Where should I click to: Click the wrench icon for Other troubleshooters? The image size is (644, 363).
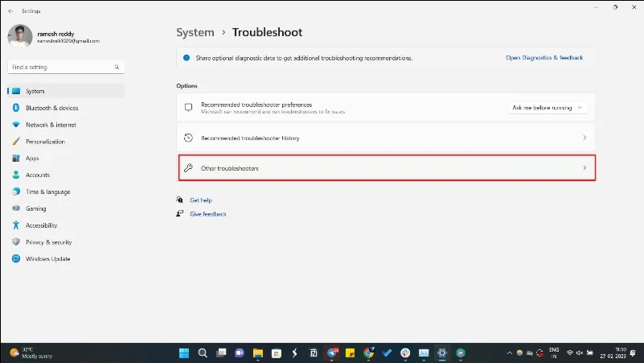coord(188,168)
